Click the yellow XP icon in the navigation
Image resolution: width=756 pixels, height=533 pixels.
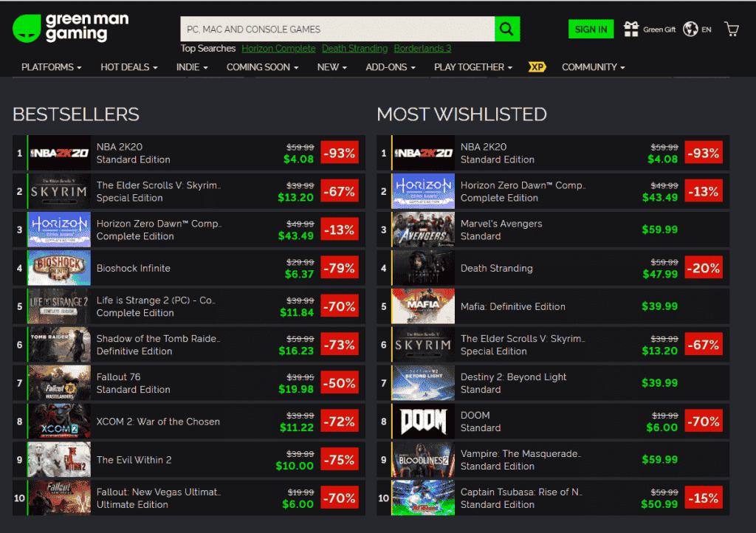(537, 67)
